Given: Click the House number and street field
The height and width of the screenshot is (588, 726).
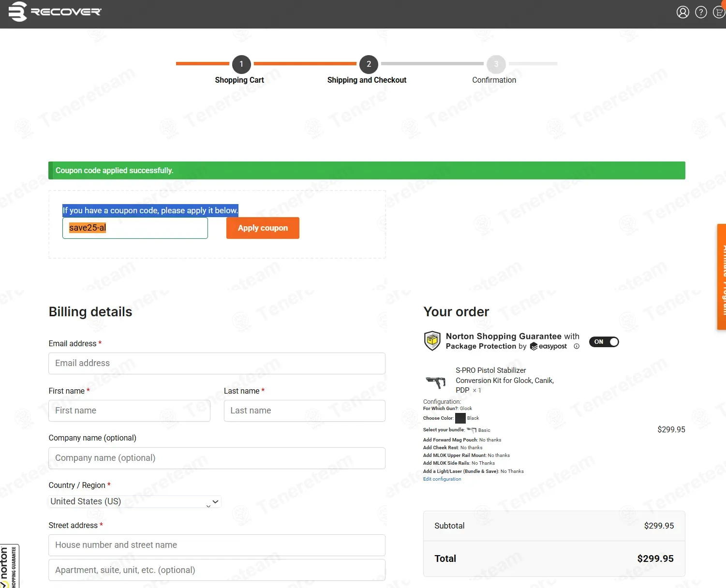Looking at the screenshot, I should (217, 545).
